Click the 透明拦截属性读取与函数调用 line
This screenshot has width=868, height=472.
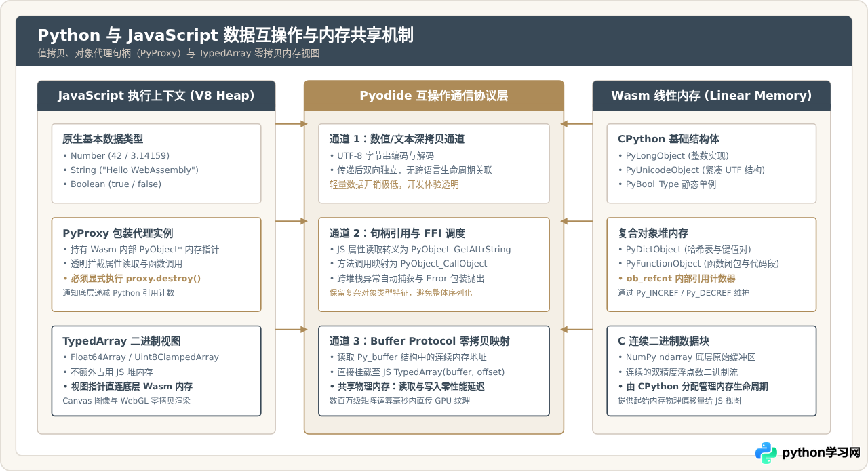click(x=122, y=264)
